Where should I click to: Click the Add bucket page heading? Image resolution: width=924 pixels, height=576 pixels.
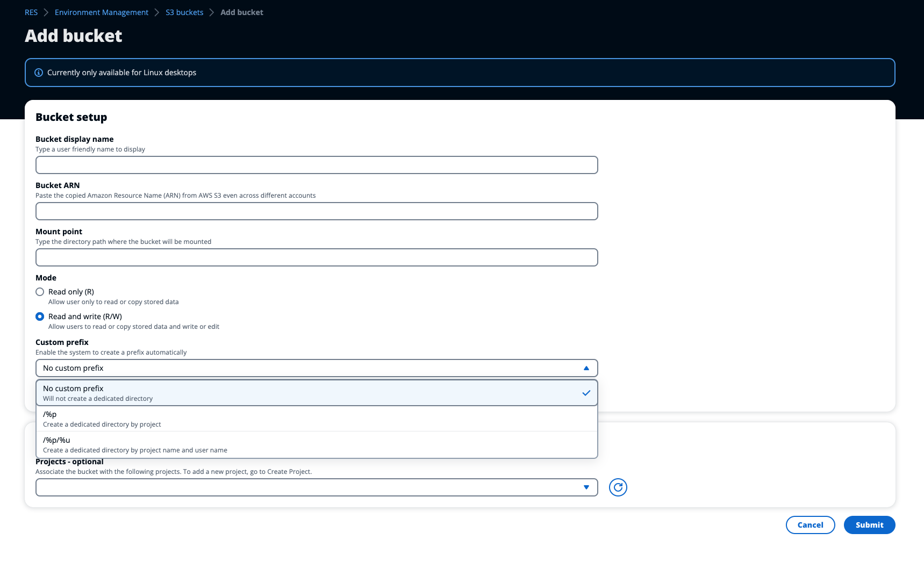(73, 35)
